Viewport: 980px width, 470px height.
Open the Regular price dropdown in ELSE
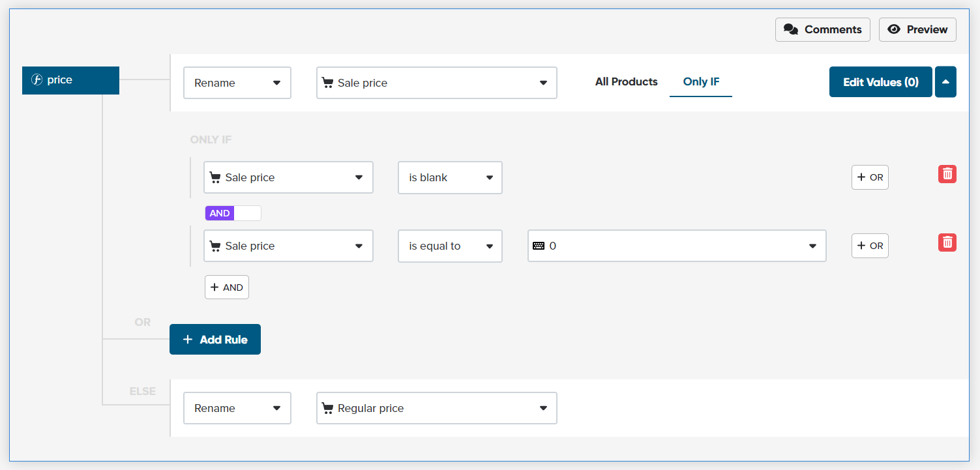tap(437, 408)
